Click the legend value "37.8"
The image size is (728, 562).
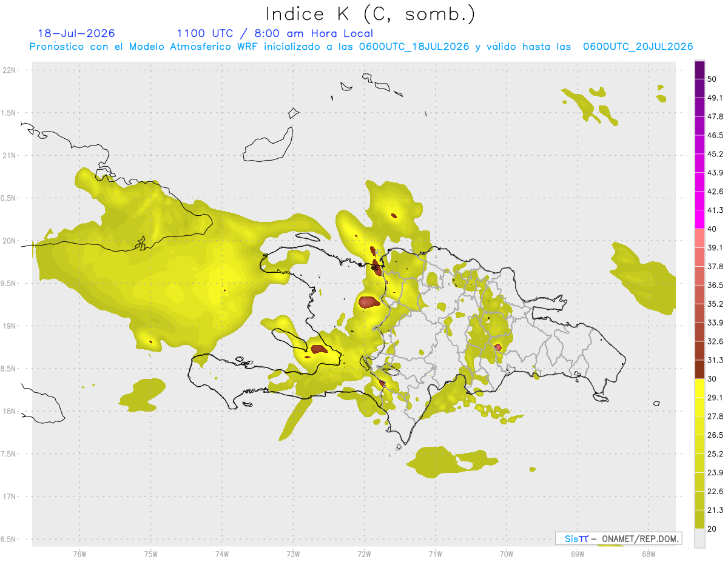coord(715,267)
